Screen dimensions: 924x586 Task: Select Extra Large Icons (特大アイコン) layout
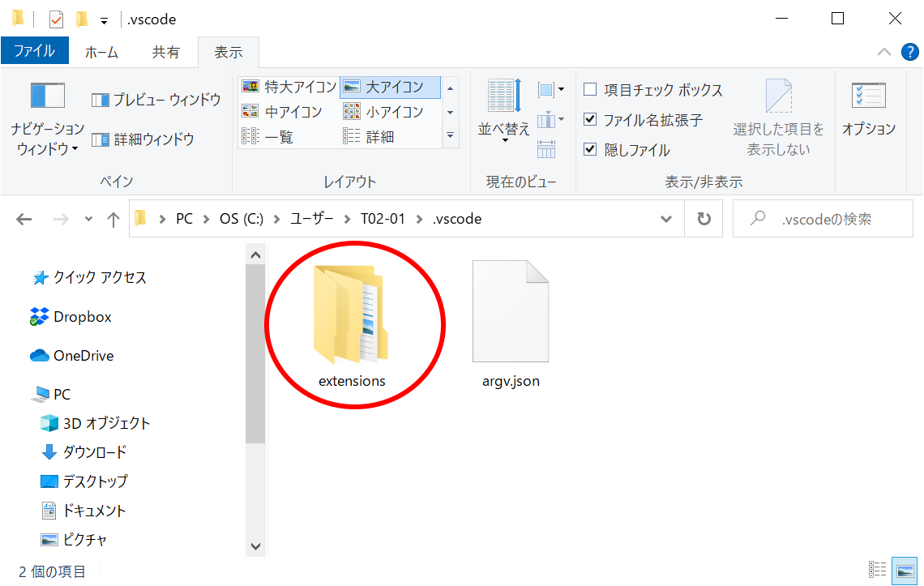coord(289,87)
